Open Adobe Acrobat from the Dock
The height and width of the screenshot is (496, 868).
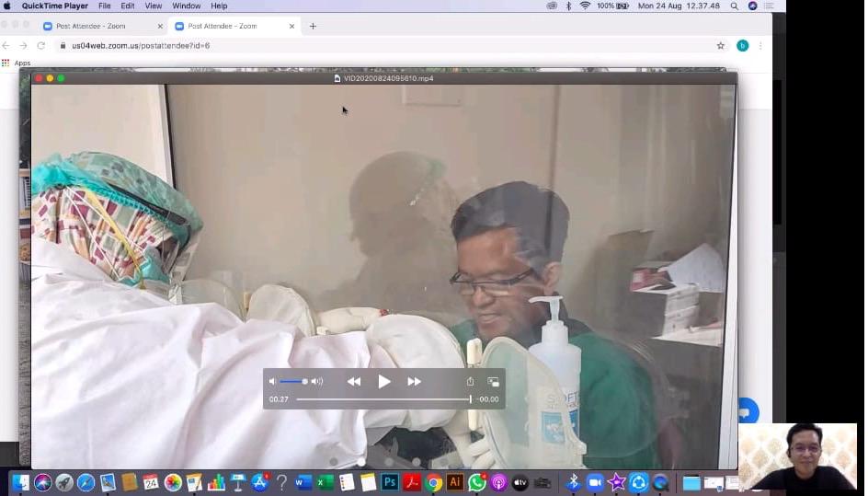(412, 482)
